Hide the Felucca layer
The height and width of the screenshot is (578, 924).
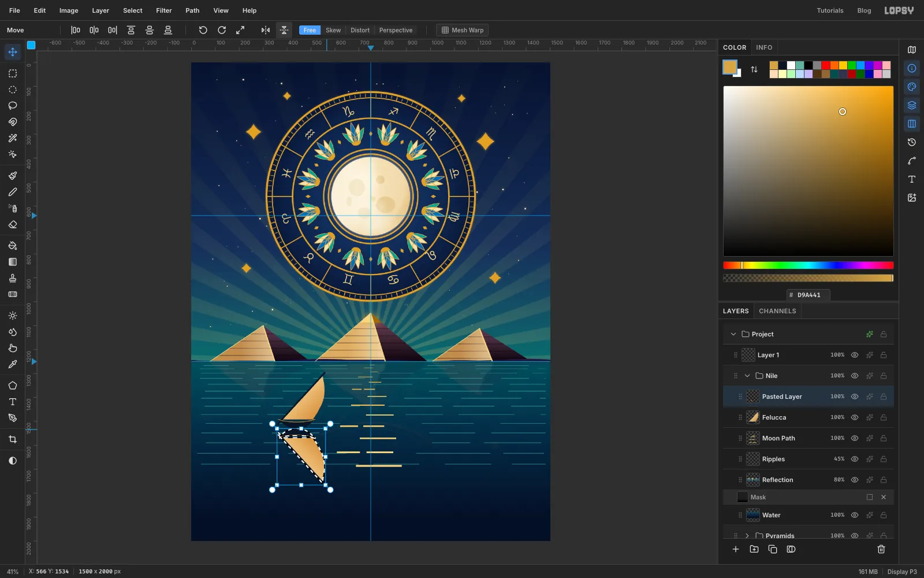(x=855, y=417)
